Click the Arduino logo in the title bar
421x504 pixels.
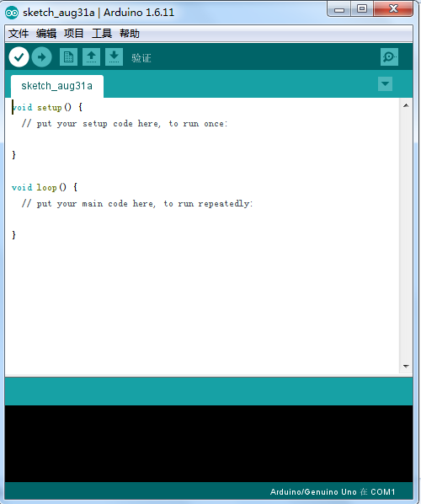[x=12, y=13]
